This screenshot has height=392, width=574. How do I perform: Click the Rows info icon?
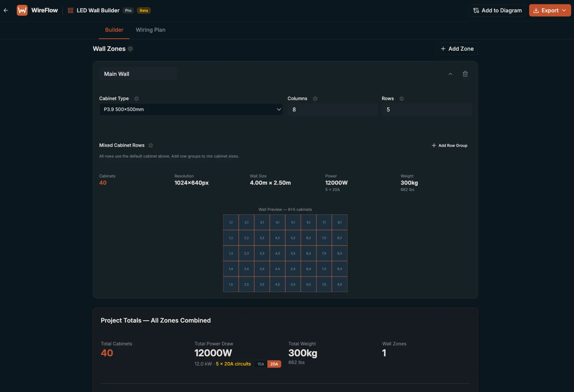coord(402,99)
